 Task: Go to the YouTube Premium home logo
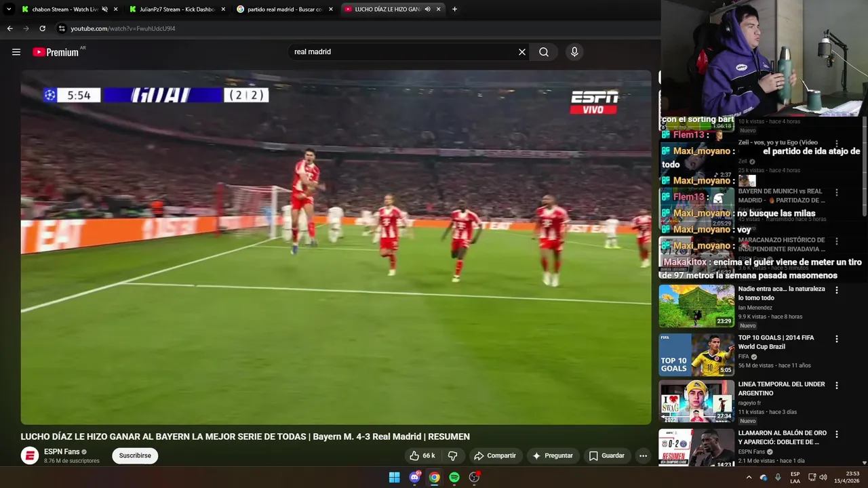(x=56, y=52)
